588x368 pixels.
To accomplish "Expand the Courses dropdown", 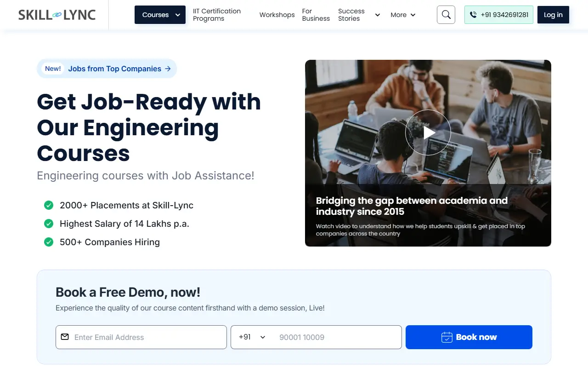I will coord(160,15).
